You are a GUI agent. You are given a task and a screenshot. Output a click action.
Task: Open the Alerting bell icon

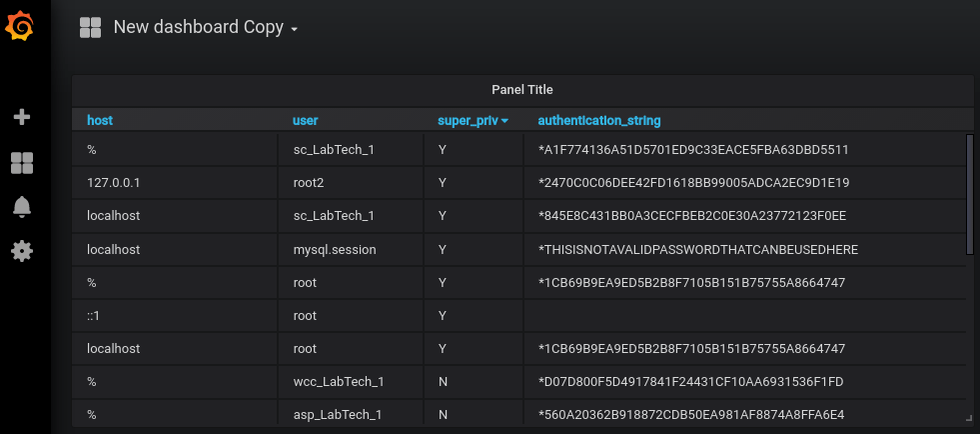pyautogui.click(x=21, y=207)
